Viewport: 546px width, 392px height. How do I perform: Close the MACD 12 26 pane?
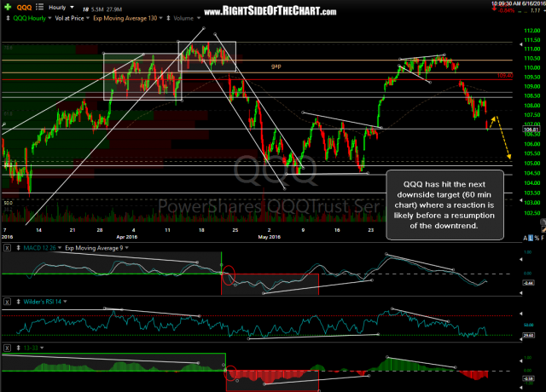click(7, 248)
